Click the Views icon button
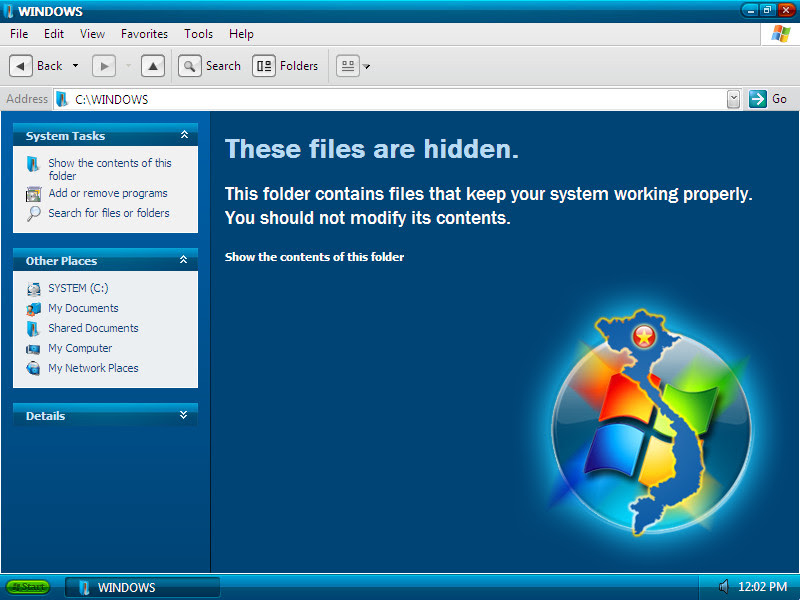800x600 pixels. point(348,66)
